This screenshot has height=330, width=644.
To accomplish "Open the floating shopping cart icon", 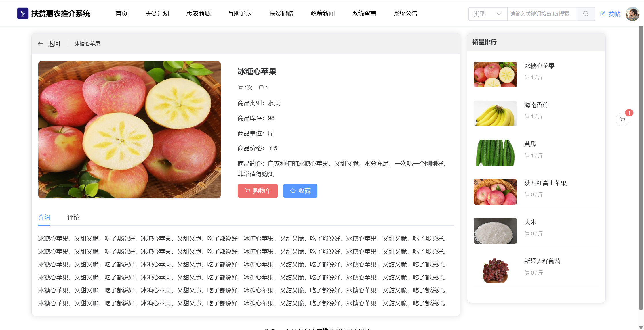I will pyautogui.click(x=622, y=120).
